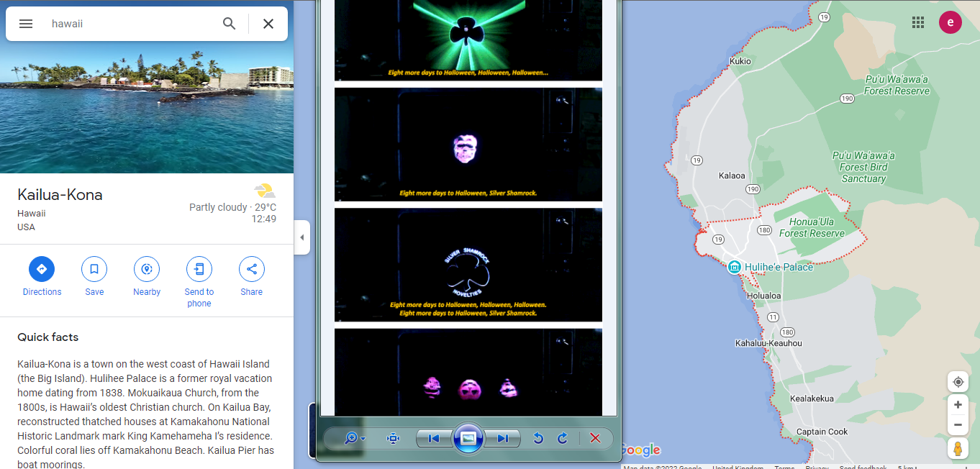Click the Hulihe'e Palace map marker
Screen dimensions: 980x469
click(x=734, y=267)
